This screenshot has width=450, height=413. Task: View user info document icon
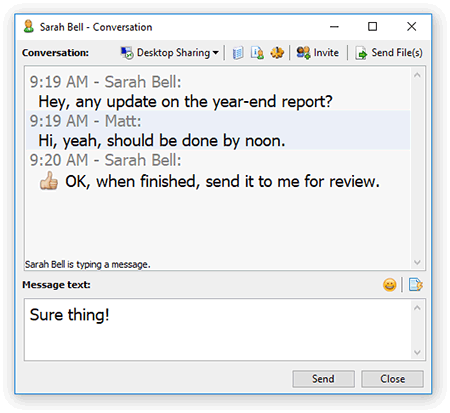pyautogui.click(x=257, y=53)
